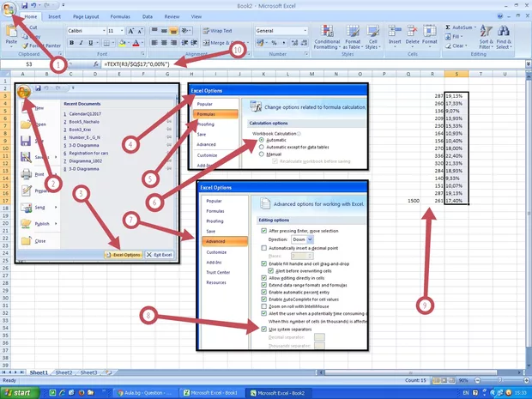Viewport: 532px width, 399px height.
Task: Click the Shrink Font button
Action: (141, 31)
